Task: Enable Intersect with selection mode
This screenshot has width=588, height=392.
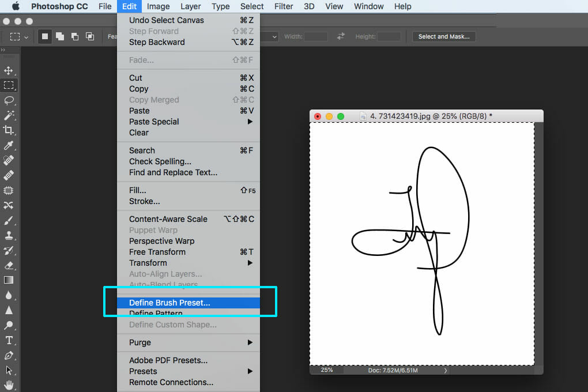Action: (x=90, y=36)
